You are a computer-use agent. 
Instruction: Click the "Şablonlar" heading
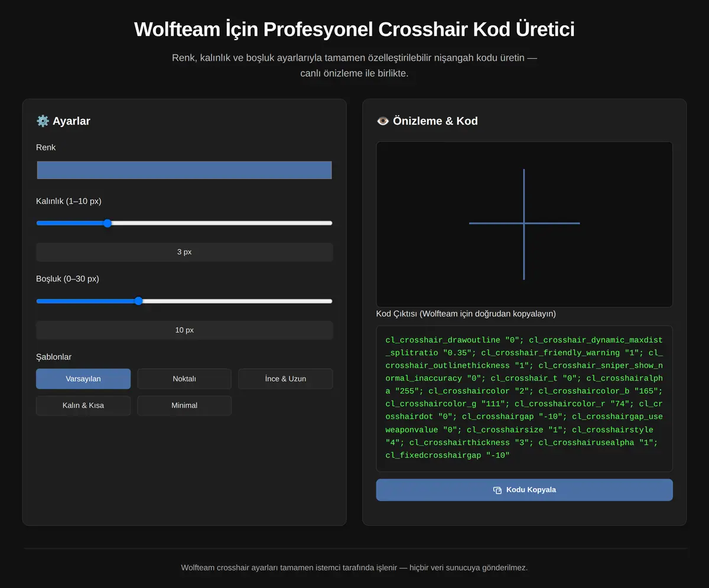[x=54, y=356]
